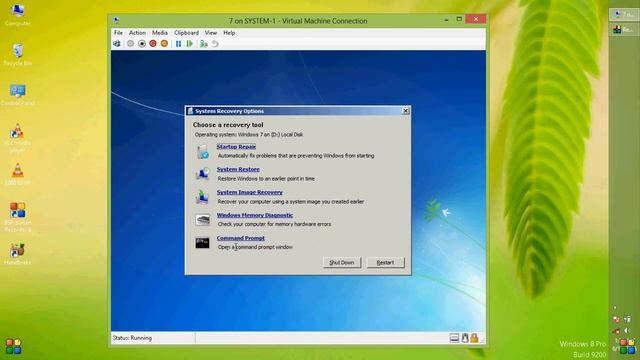Click the volume speaker tray icon

627,331
